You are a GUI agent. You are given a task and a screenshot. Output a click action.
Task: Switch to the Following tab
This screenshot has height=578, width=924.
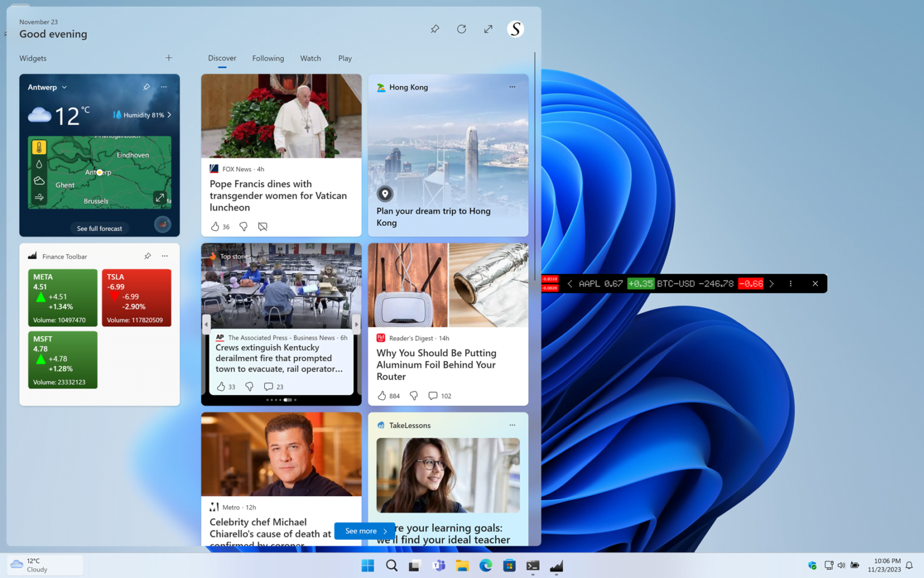click(268, 58)
